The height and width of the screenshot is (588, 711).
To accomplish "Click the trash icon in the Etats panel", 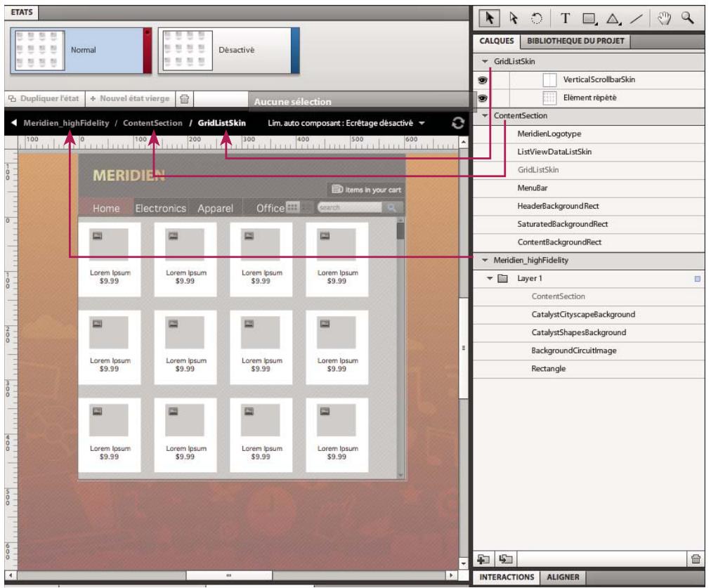I will [x=184, y=98].
